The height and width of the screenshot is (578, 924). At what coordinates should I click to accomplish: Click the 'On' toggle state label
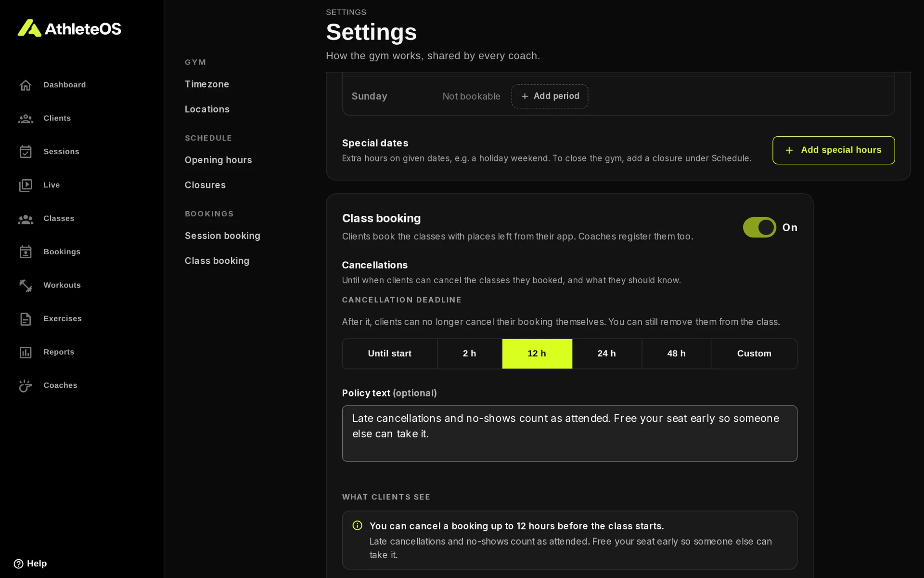(x=790, y=227)
